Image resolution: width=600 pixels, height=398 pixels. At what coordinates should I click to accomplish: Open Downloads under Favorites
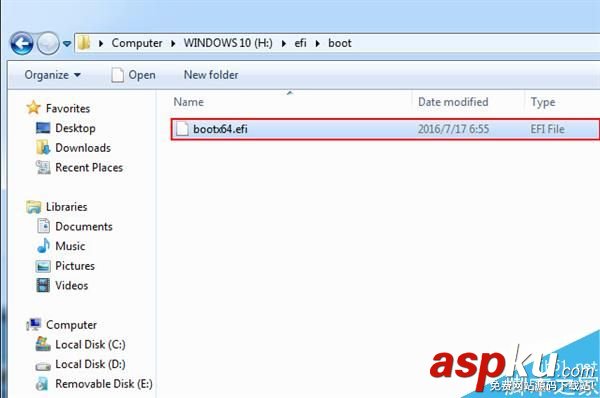[x=83, y=148]
